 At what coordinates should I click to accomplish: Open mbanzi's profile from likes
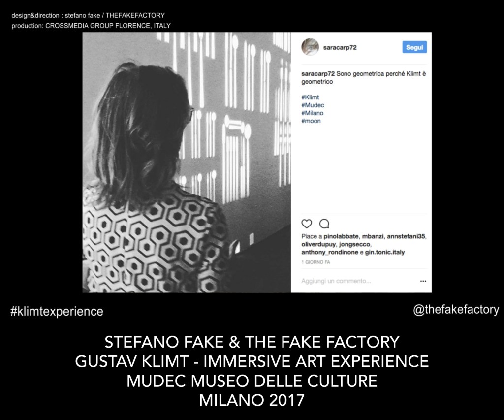373,236
